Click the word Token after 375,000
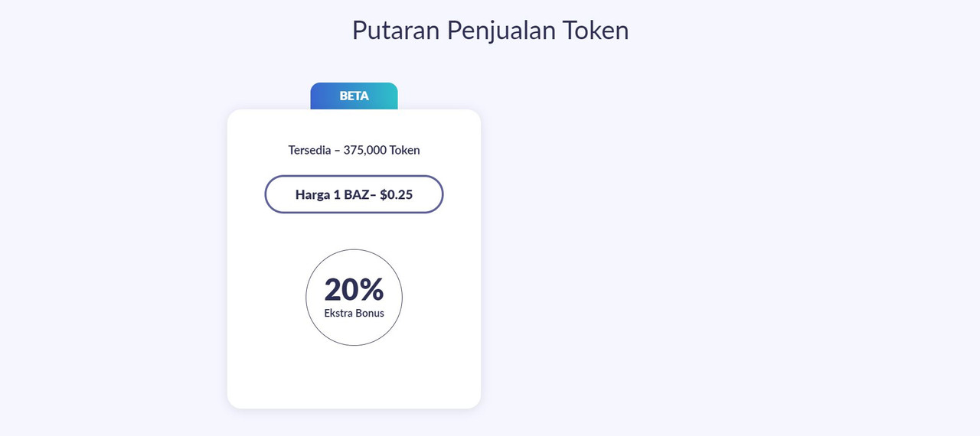Image resolution: width=980 pixels, height=436 pixels. point(405,150)
